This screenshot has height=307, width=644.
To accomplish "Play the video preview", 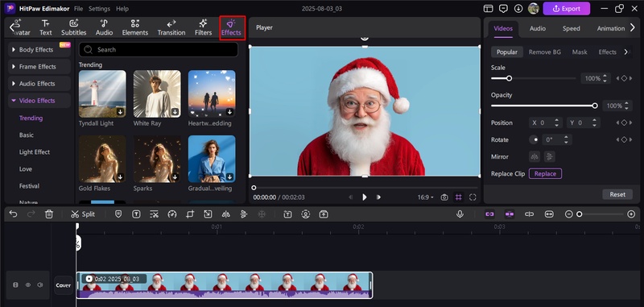I will (x=365, y=197).
